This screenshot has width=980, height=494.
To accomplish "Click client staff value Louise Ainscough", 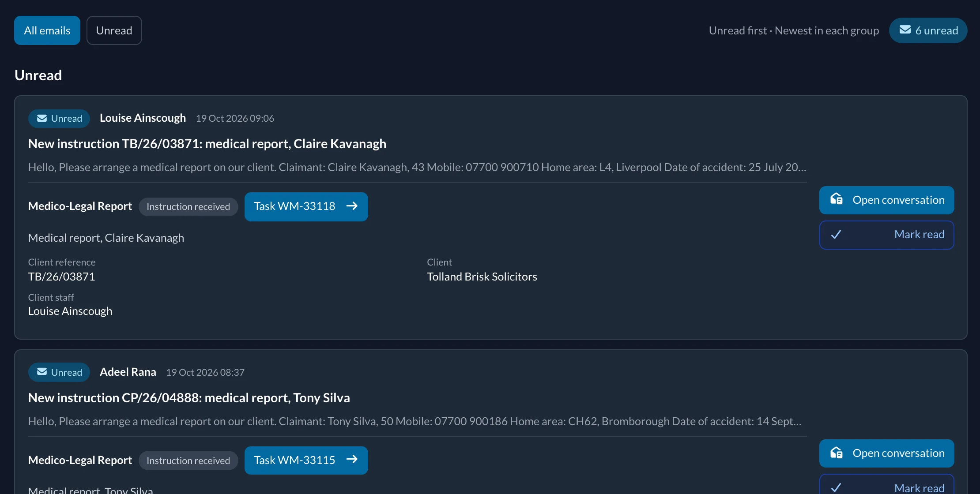I will 70,311.
